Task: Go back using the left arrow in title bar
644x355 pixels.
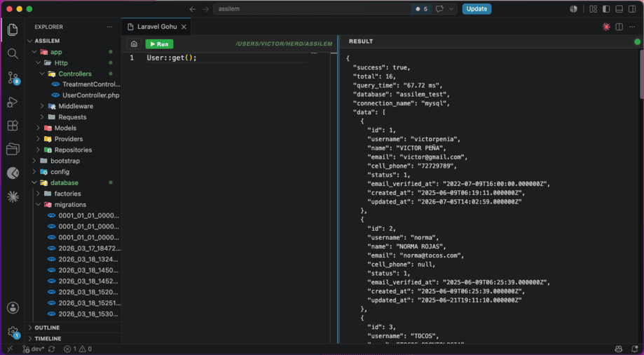Action: [x=193, y=9]
